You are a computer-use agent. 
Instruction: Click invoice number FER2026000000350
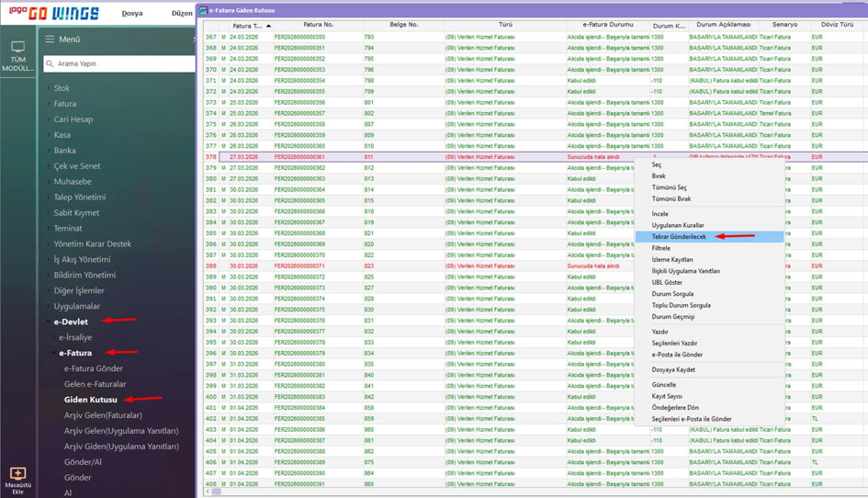coord(299,37)
